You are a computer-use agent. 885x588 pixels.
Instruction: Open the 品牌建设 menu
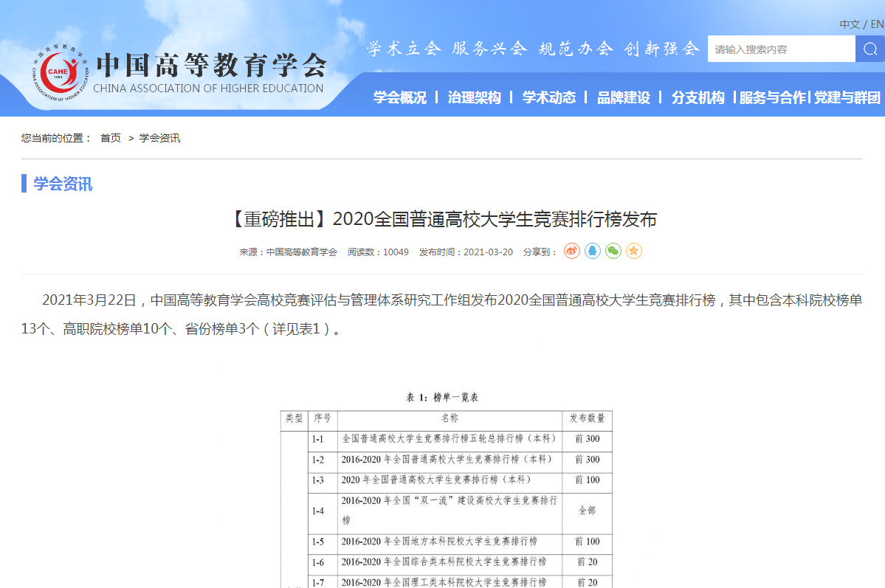click(624, 97)
